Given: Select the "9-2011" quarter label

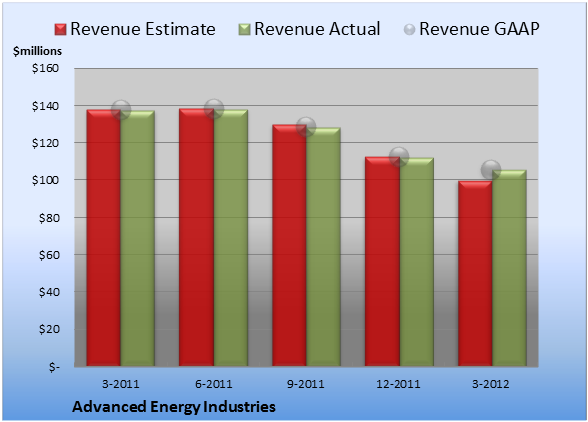Looking at the screenshot, I should coord(306,384).
